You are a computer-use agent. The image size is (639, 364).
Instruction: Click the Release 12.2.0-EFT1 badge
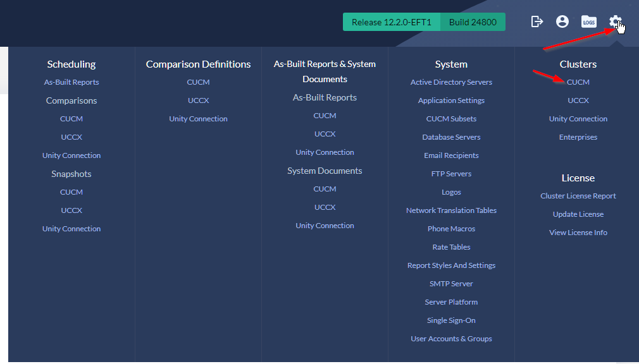click(392, 22)
